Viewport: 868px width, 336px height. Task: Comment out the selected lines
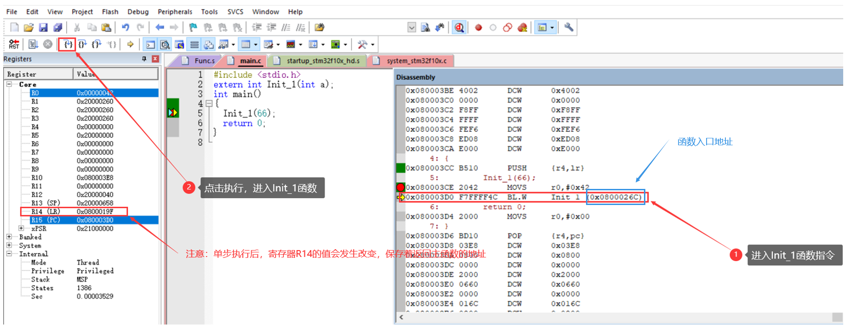pos(286,28)
